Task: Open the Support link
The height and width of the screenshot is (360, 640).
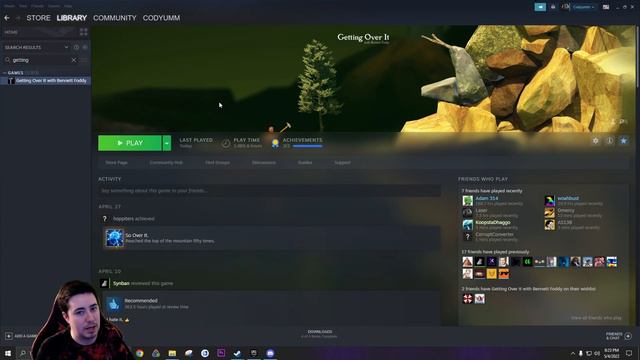Action: (342, 162)
